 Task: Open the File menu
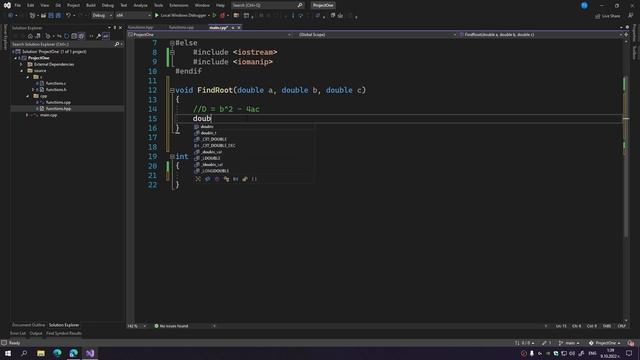[x=18, y=5]
